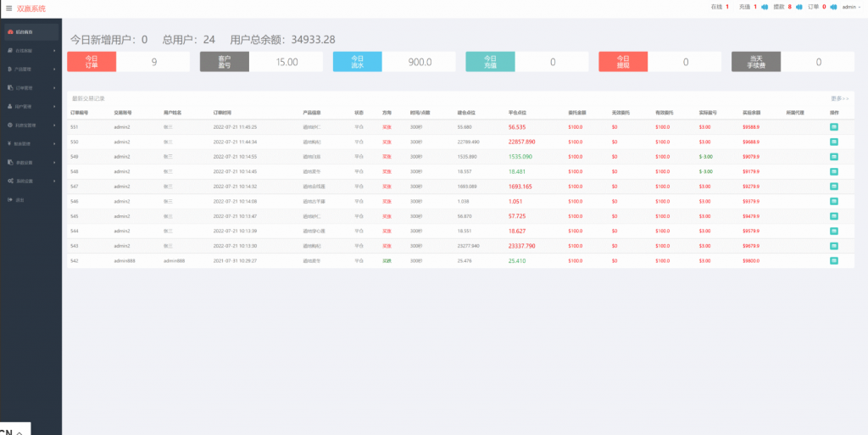Click the hamburger menu icon beside 双赢系统
The height and width of the screenshot is (435, 868).
8,8
